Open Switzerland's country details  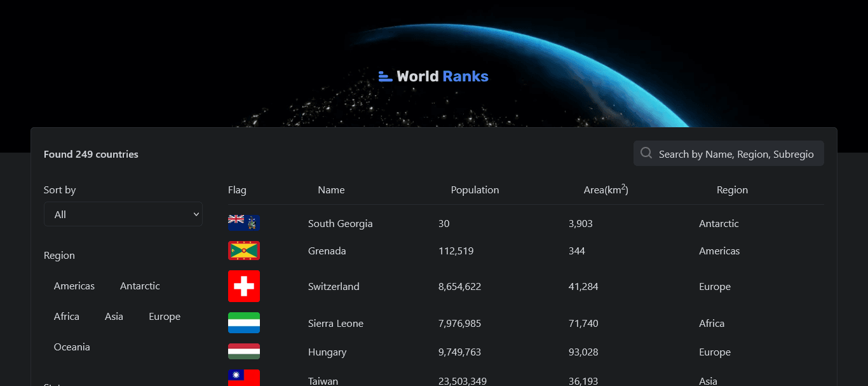pyautogui.click(x=334, y=286)
